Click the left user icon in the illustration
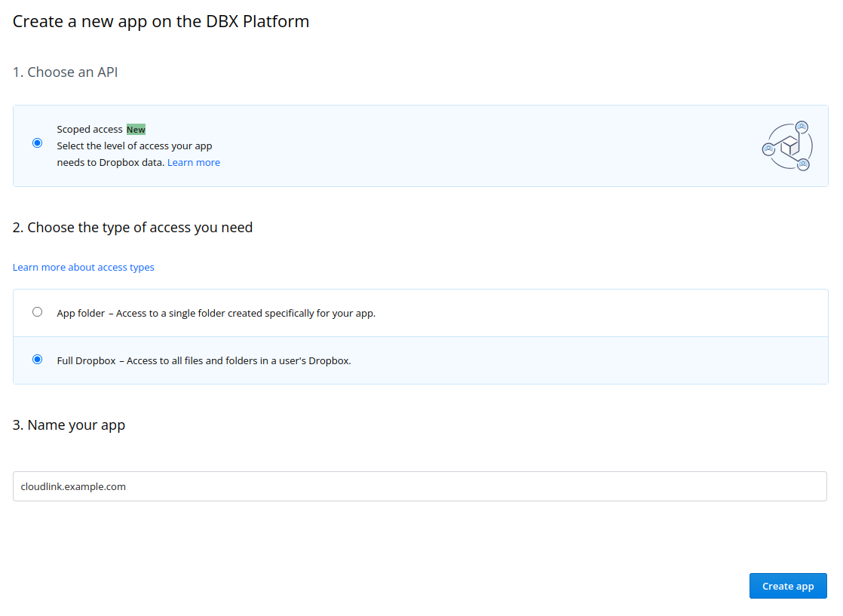843x616 pixels. coord(768,149)
